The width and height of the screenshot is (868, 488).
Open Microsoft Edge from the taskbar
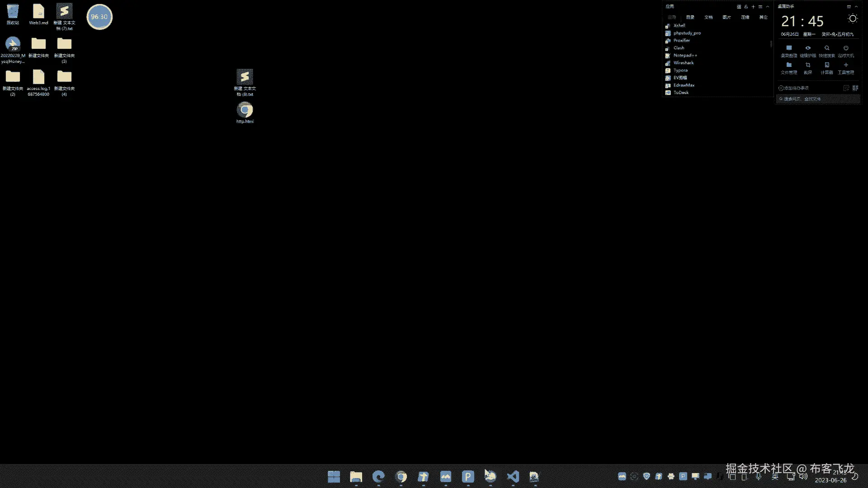pyautogui.click(x=378, y=476)
